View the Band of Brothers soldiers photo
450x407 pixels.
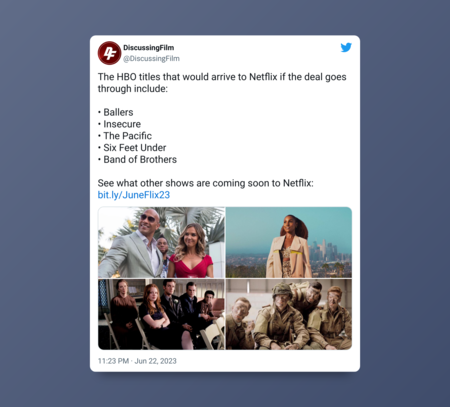click(x=289, y=314)
